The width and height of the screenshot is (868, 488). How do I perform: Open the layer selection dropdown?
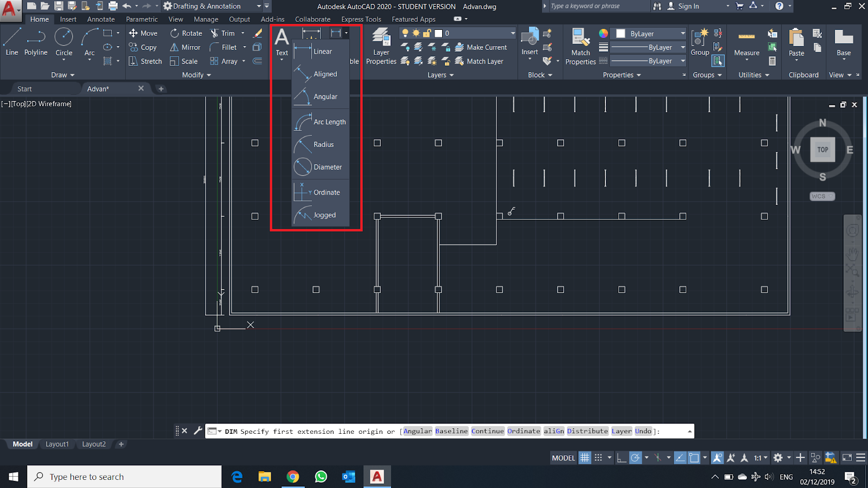[x=512, y=33]
